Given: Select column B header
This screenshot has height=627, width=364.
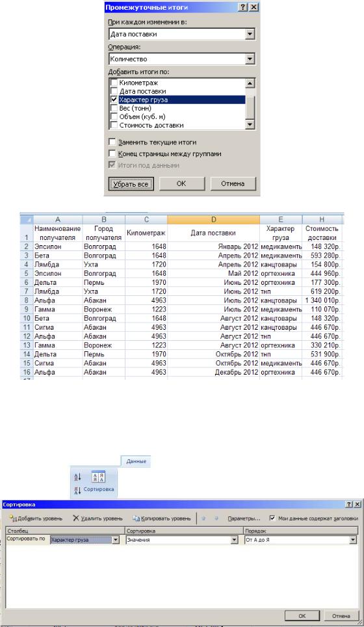Looking at the screenshot, I should (x=104, y=219).
